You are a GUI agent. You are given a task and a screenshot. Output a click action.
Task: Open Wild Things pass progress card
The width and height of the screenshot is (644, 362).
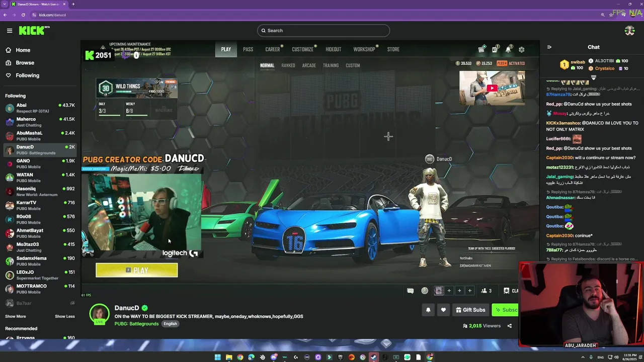(x=137, y=99)
